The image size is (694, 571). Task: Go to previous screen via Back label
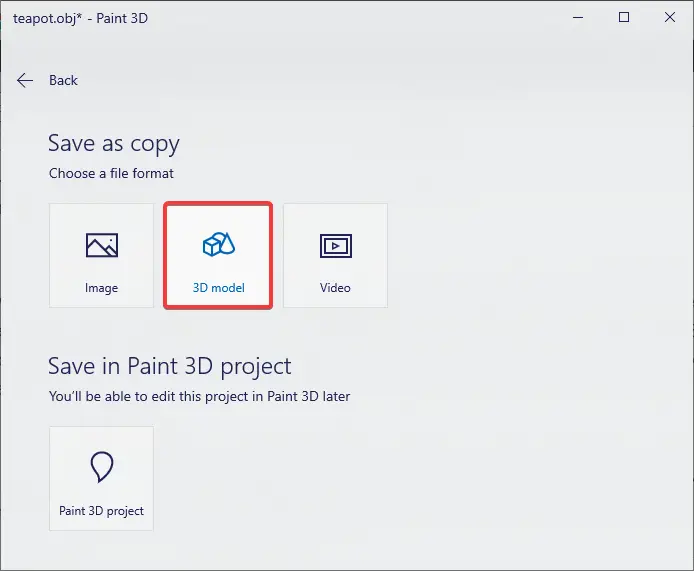click(x=63, y=80)
